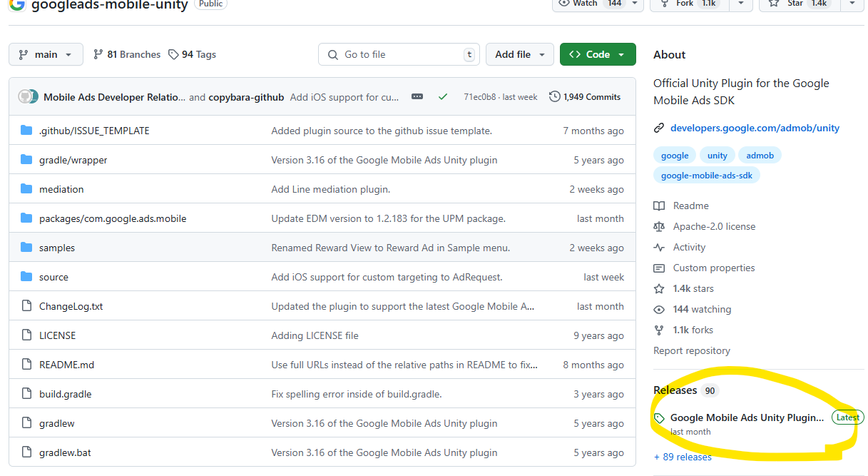Open the mediation folder

pyautogui.click(x=61, y=189)
